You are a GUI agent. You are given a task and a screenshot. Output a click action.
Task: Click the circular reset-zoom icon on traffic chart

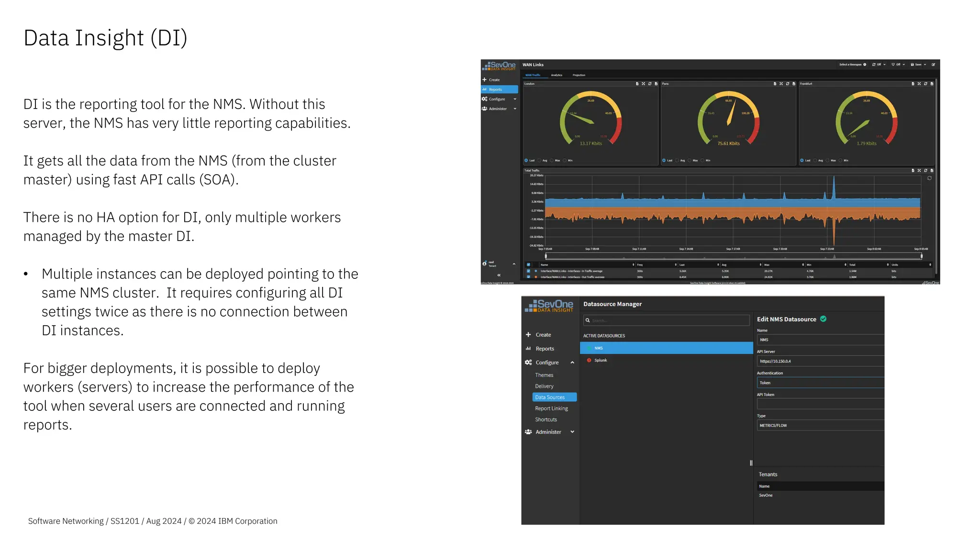929,178
